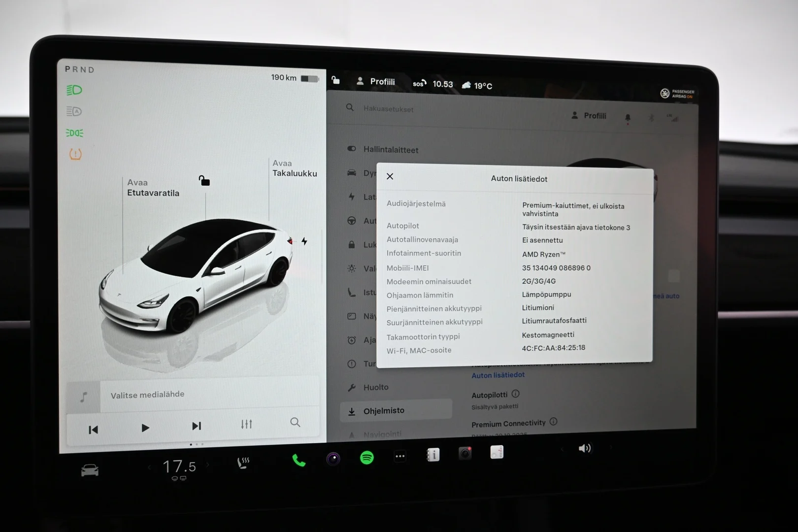
Task: Tap the volume speaker icon
Action: click(585, 448)
